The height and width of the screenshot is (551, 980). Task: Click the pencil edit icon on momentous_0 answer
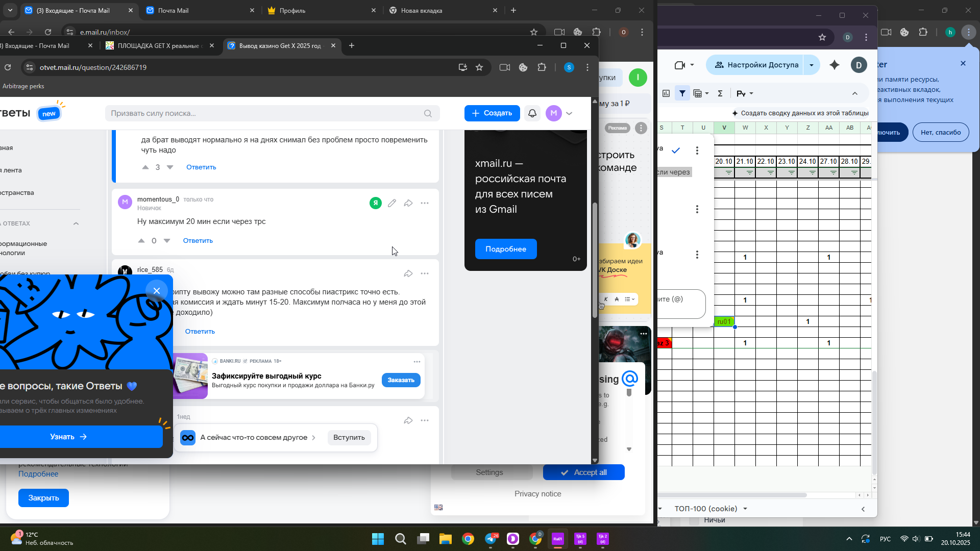tap(392, 203)
